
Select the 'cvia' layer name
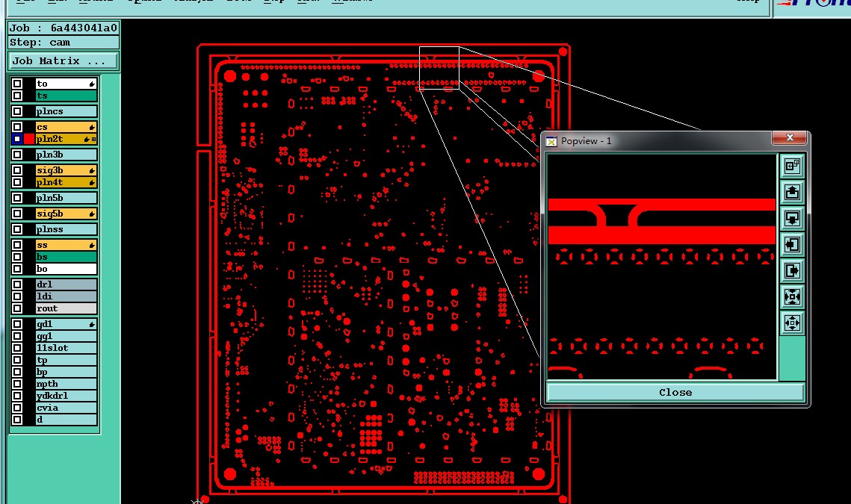66,408
